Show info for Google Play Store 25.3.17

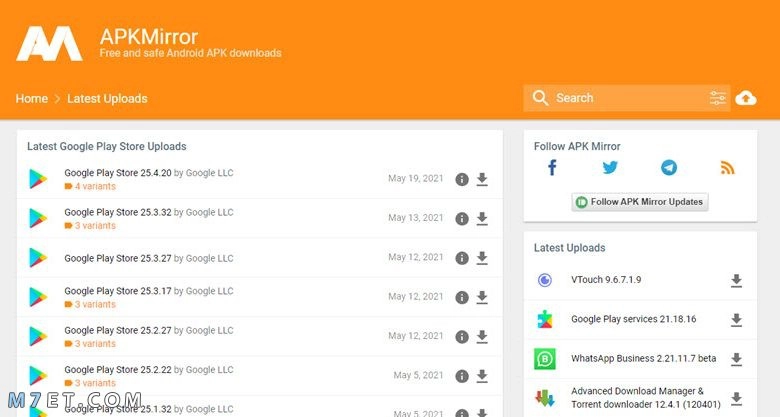[x=462, y=297]
